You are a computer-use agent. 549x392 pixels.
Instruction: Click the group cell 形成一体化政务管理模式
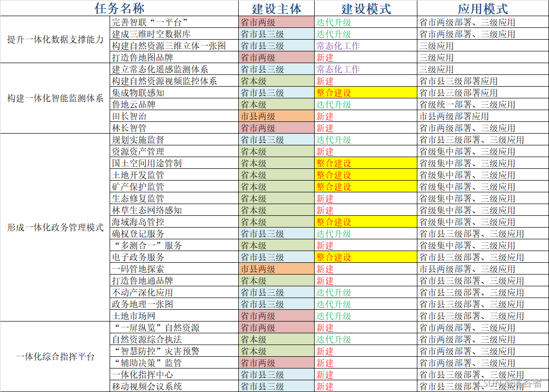[x=55, y=228]
